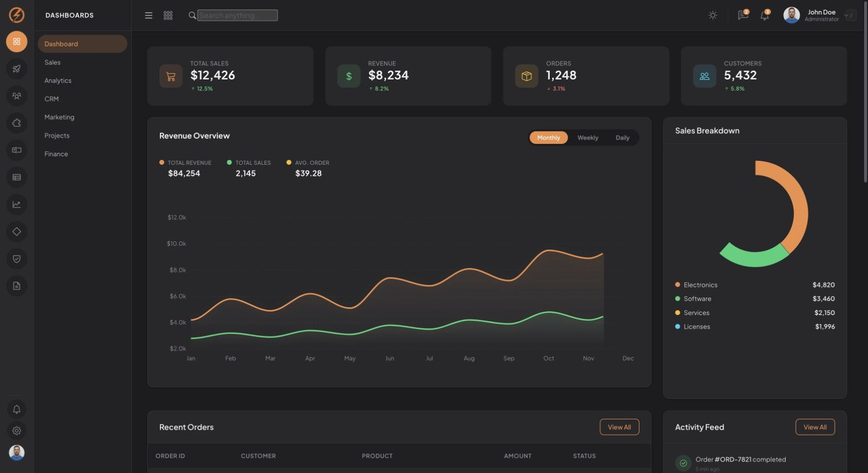Open the puzzle piece icon in sidebar
868x473 pixels.
point(17,123)
